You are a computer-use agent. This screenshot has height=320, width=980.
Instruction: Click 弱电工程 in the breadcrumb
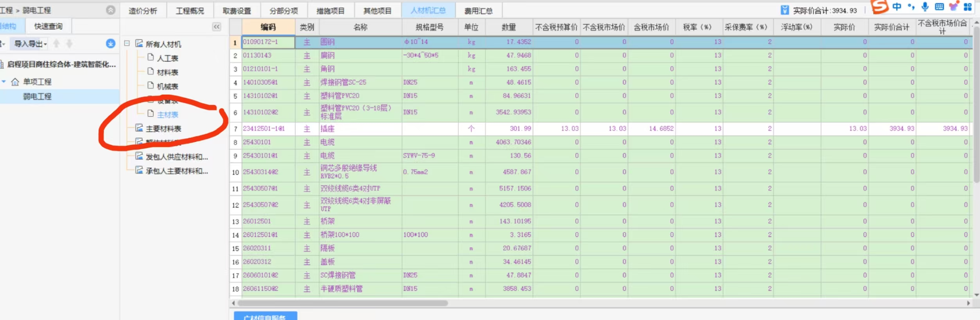(37, 10)
